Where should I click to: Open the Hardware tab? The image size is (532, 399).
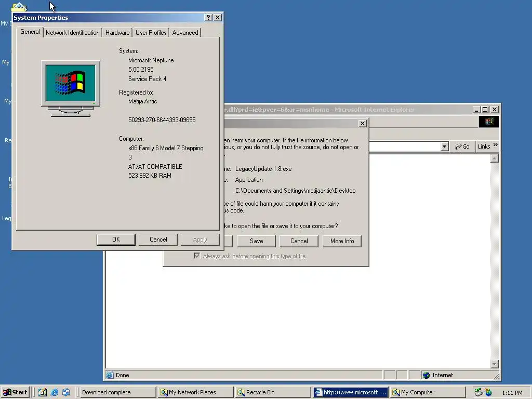(x=117, y=33)
